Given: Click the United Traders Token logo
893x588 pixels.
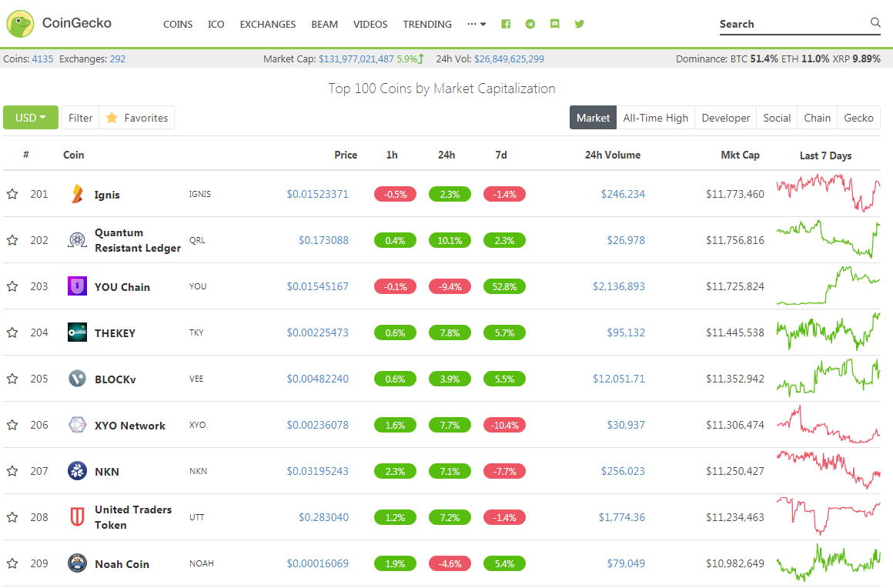Looking at the screenshot, I should (78, 517).
